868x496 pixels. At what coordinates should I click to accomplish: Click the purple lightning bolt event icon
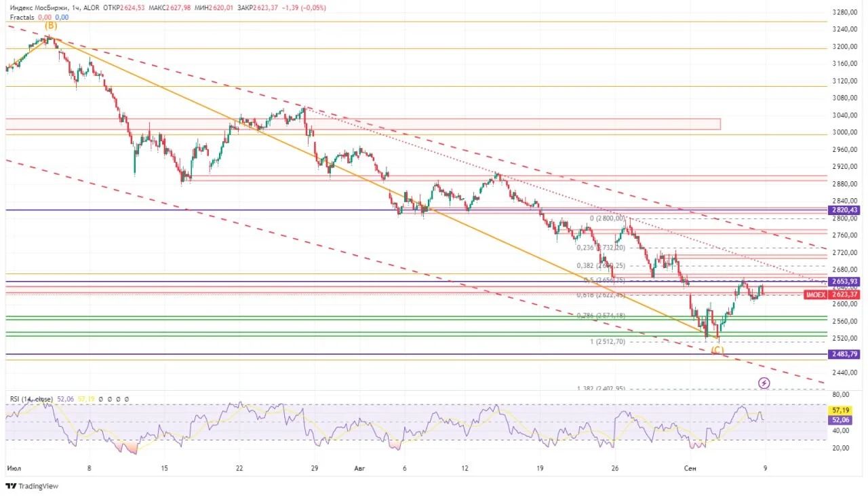click(764, 383)
